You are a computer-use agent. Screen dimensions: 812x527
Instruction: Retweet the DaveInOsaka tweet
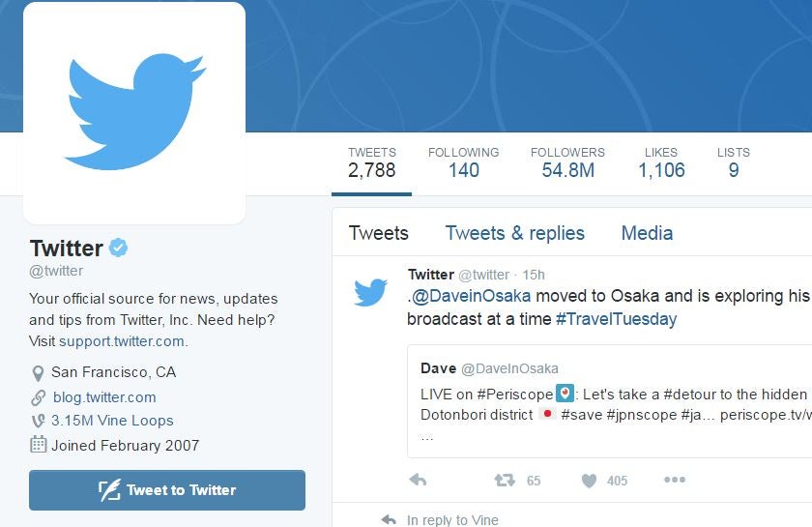click(505, 481)
